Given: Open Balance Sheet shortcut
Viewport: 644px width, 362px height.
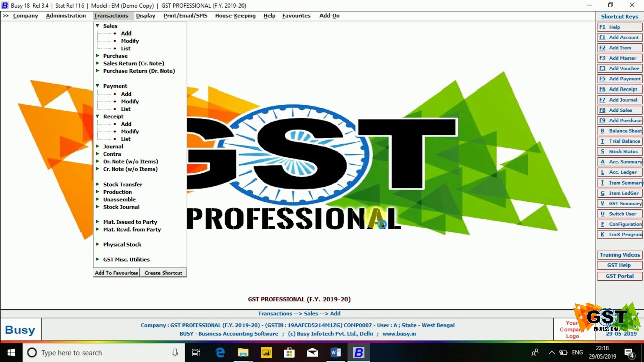Looking at the screenshot, I should (x=619, y=131).
